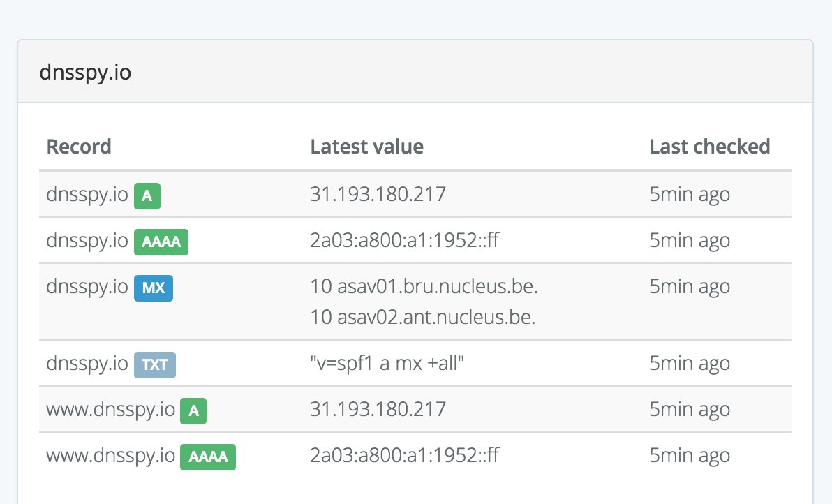This screenshot has width=832, height=504.
Task: Select the dnsspy.io name in the MX row
Action: pos(87,287)
